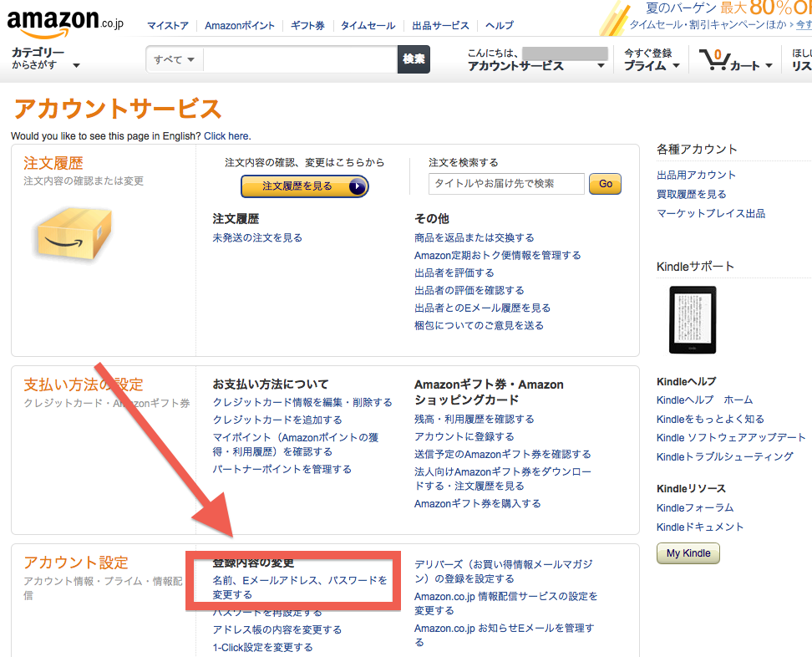Open マイポイントを確認する link
This screenshot has height=657, width=812.
coord(295,445)
